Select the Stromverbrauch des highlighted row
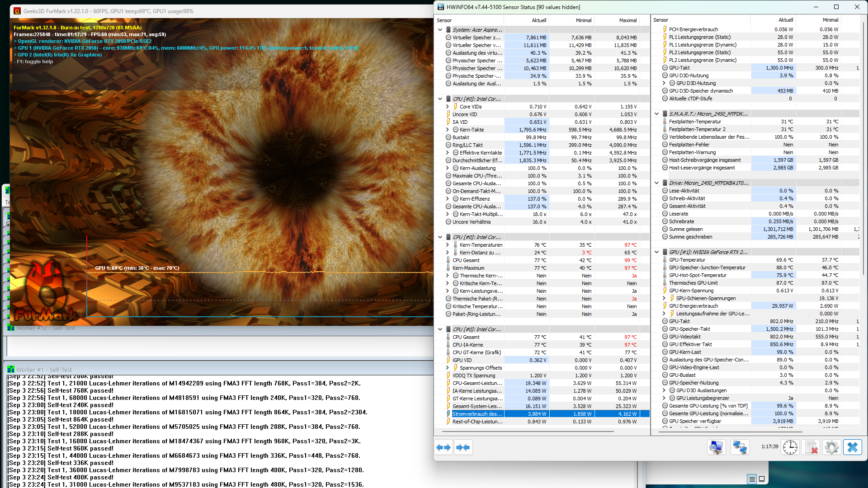The width and height of the screenshot is (868, 488). pos(477,414)
